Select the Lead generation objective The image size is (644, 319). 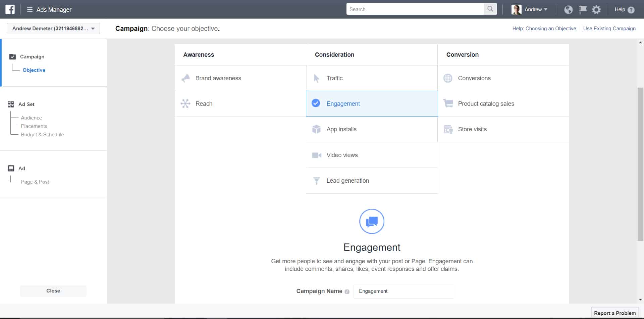pos(372,181)
